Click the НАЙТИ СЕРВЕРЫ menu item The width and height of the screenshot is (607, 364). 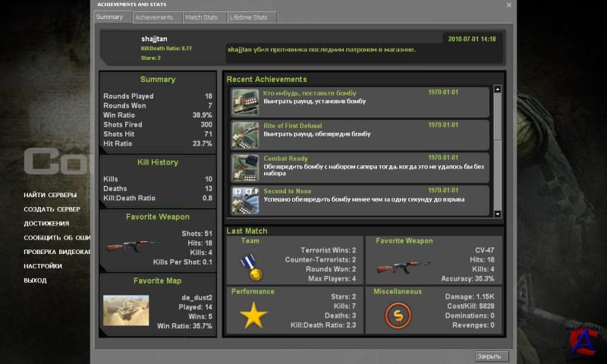pos(50,195)
